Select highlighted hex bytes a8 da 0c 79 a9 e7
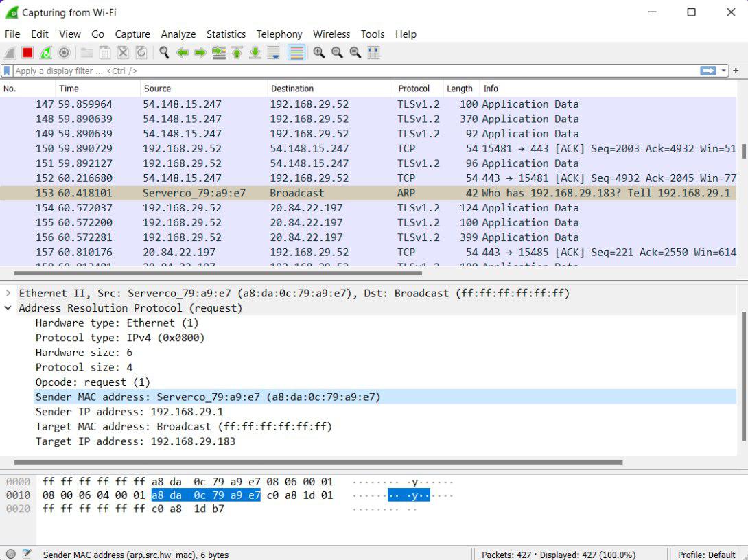This screenshot has height=560, width=748. tap(206, 495)
